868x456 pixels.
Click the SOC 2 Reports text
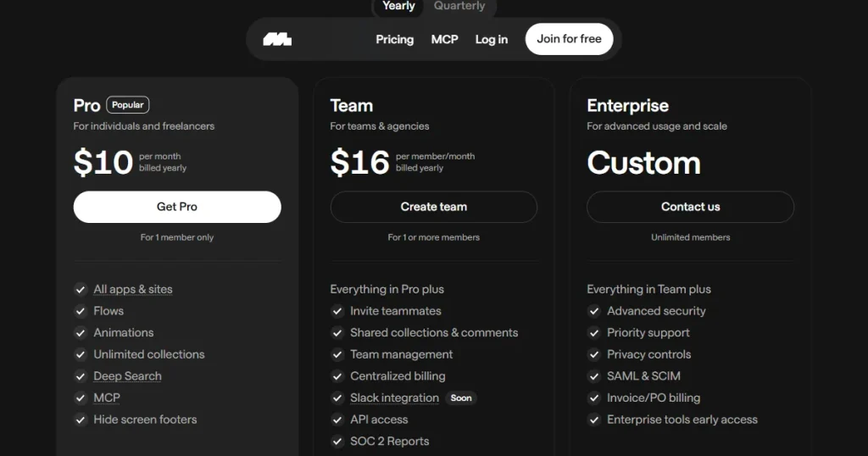[x=390, y=441]
